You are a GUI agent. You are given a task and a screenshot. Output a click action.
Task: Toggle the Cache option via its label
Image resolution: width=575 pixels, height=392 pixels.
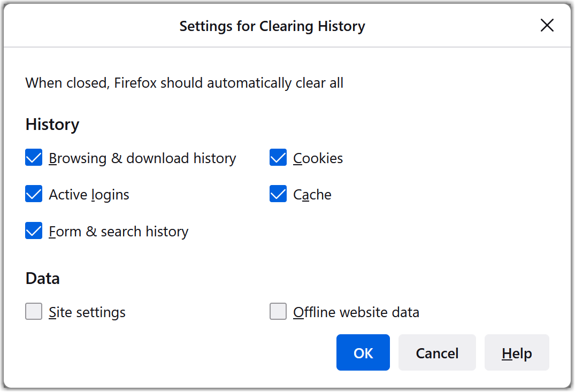tap(312, 194)
